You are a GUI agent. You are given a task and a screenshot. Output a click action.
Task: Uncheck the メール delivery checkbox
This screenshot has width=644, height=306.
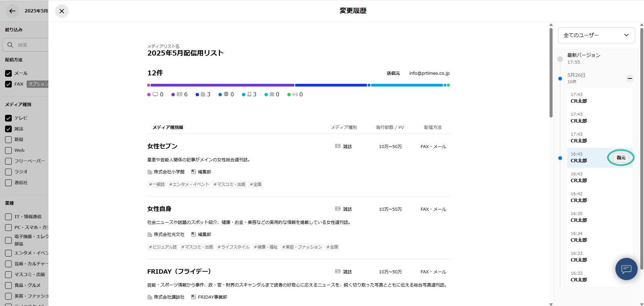pos(8,73)
